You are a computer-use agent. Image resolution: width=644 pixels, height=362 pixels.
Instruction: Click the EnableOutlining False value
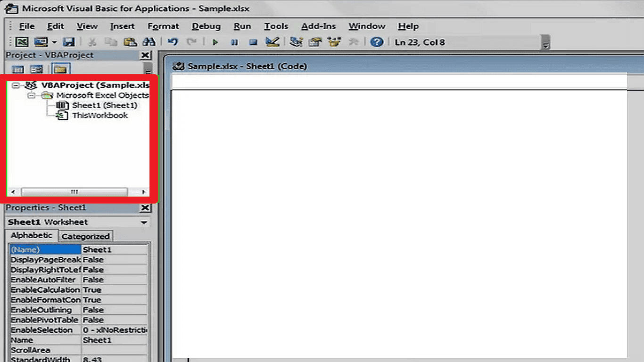(115, 310)
